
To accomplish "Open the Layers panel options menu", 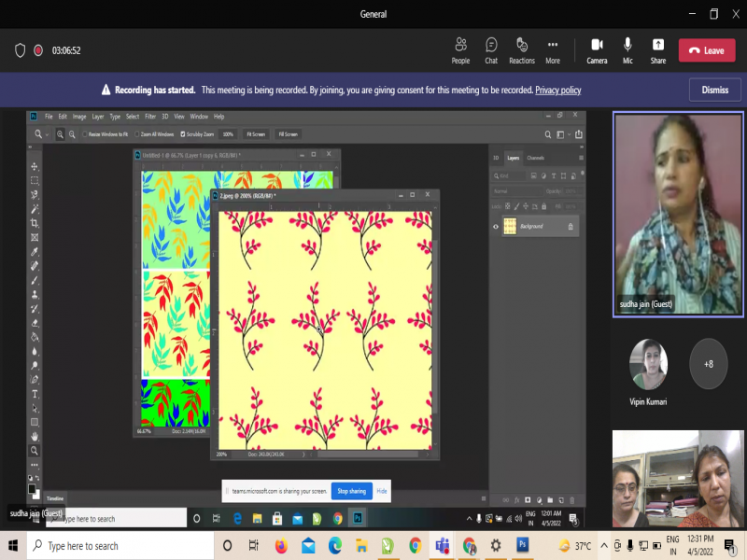I will coord(579,158).
